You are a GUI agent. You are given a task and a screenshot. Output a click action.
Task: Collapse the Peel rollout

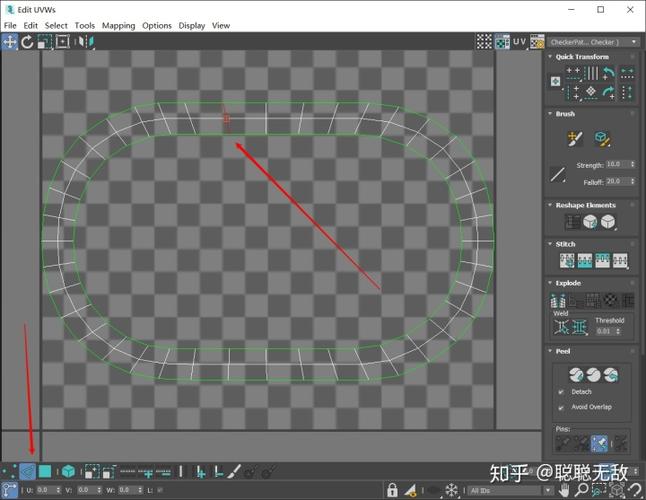pos(550,351)
